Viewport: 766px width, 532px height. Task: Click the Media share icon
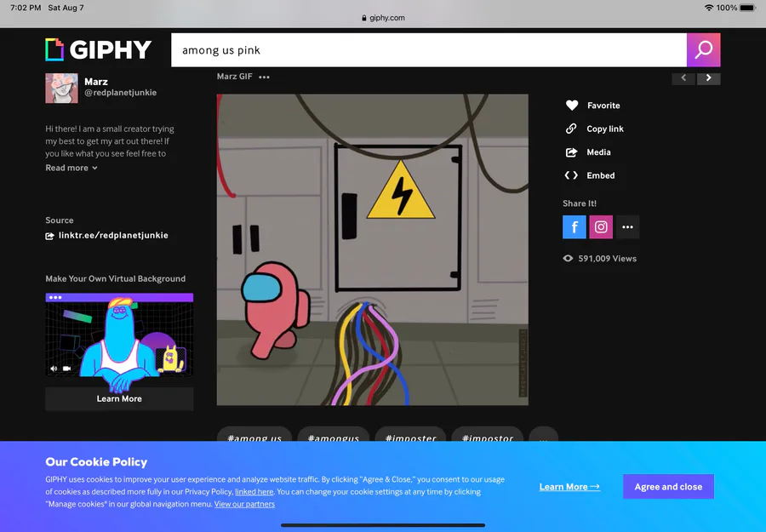coord(571,152)
